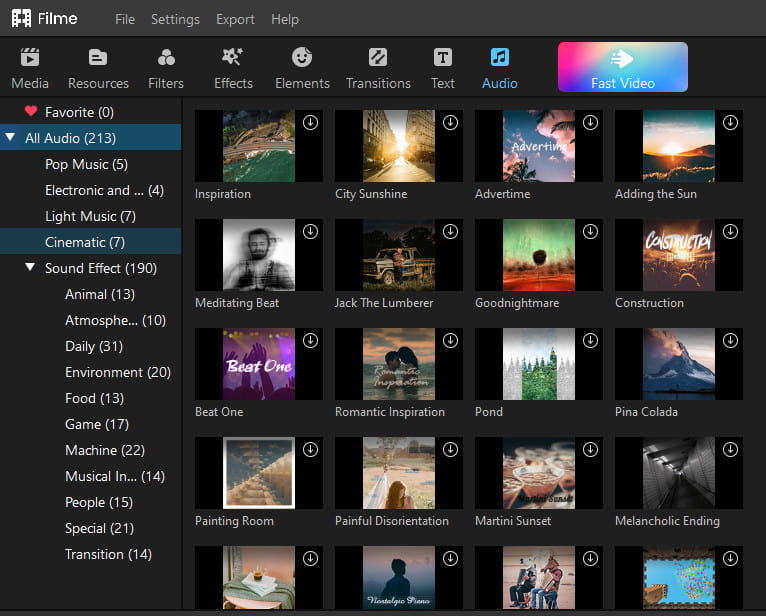This screenshot has height=616, width=766.
Task: Collapse the All Audio tree arrow
Action: [x=10, y=138]
